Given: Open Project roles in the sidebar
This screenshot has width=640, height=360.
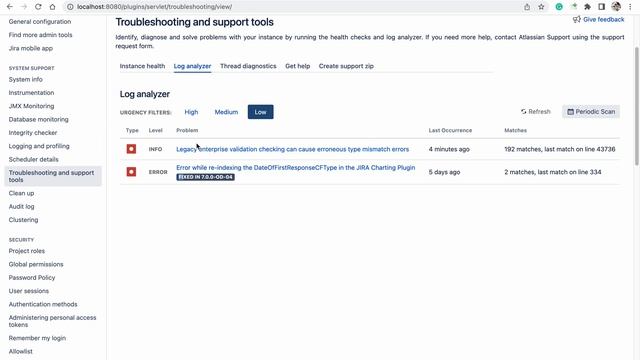Looking at the screenshot, I should pyautogui.click(x=27, y=251).
